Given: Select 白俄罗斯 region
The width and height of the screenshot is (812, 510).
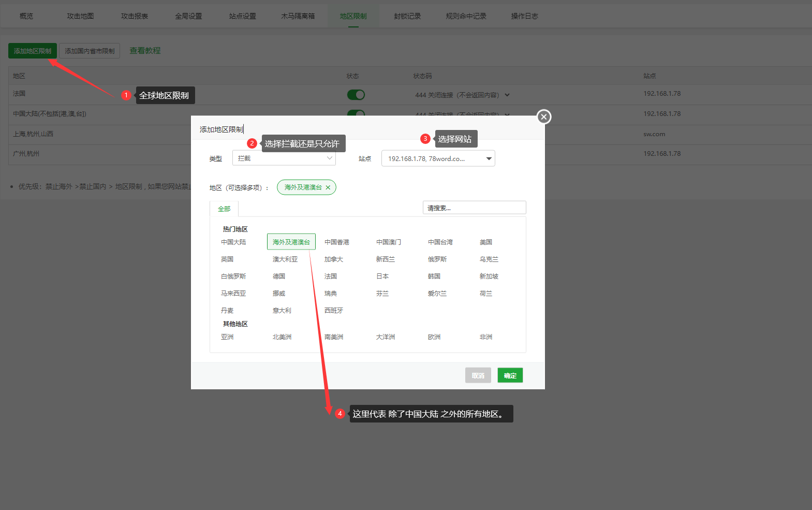Looking at the screenshot, I should 233,276.
